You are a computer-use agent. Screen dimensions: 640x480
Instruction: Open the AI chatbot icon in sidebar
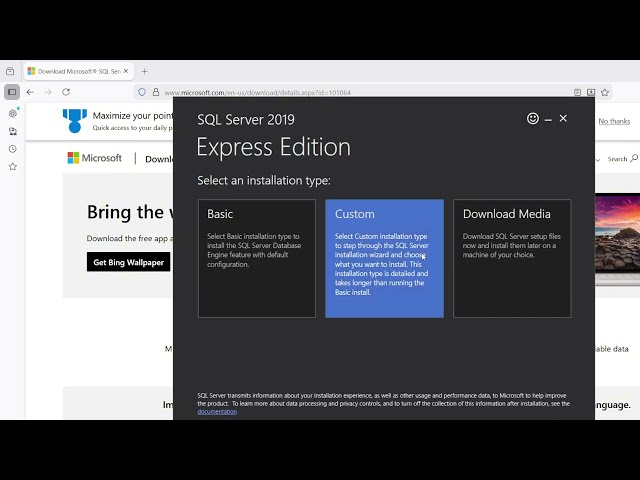pos(13,113)
